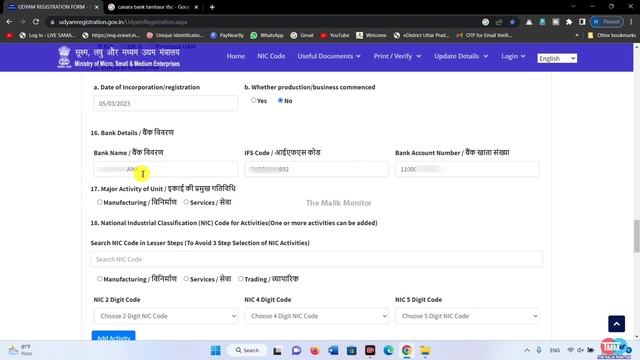Viewport: 640px width, 360px height.
Task: Open a new browser tab with plus
Action: point(212,7)
